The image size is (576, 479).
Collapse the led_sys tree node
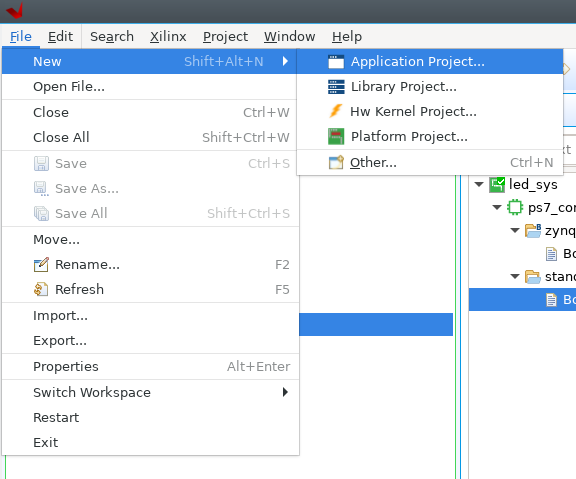[479, 184]
